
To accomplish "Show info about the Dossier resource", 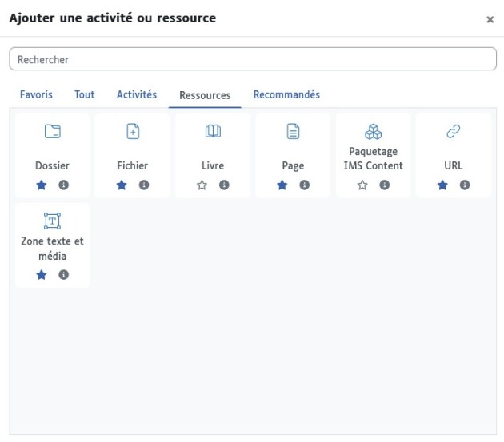I will pyautogui.click(x=64, y=185).
